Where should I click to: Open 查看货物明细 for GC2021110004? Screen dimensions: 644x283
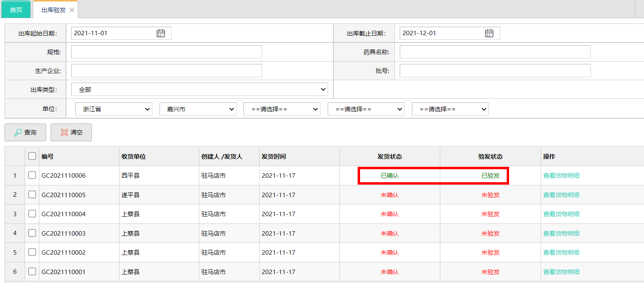[x=561, y=214]
